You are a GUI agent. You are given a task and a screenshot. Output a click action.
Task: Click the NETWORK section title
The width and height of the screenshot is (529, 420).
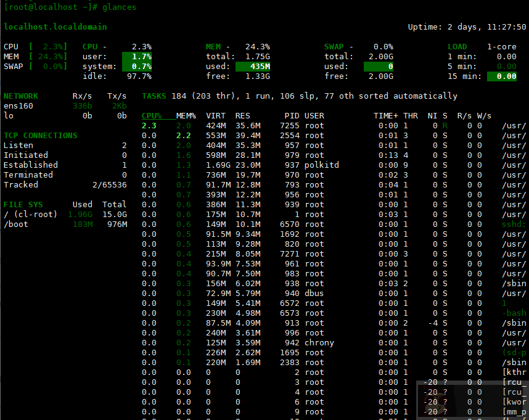coord(20,96)
